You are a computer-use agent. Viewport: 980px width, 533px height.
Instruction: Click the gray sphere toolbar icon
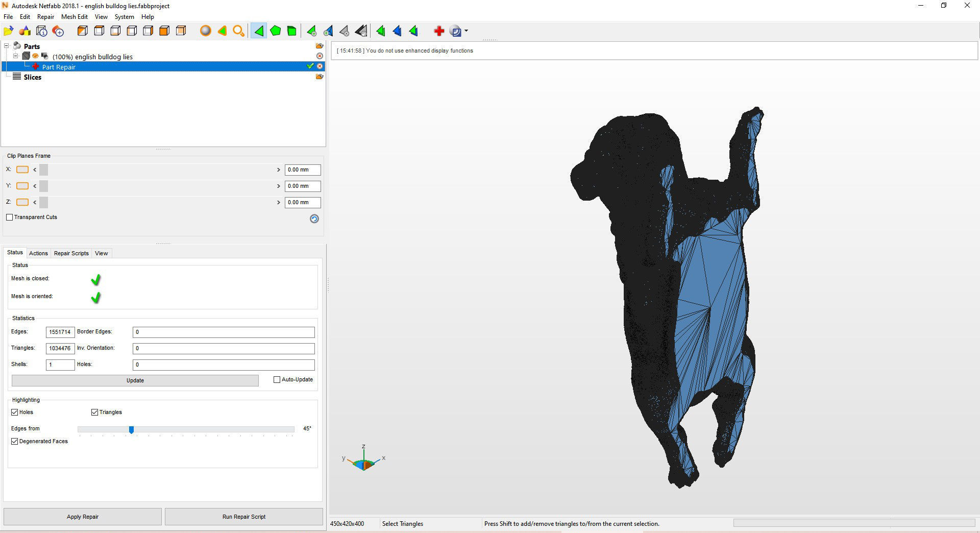coord(205,31)
